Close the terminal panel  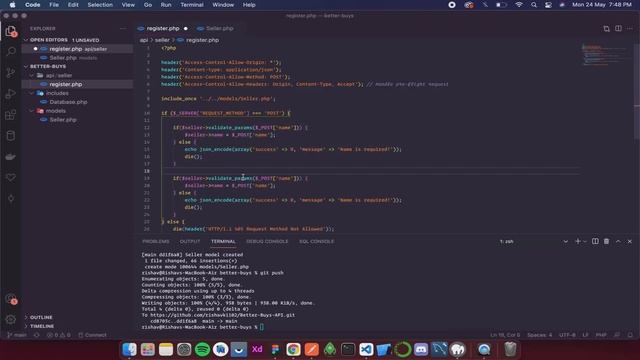[630, 241]
